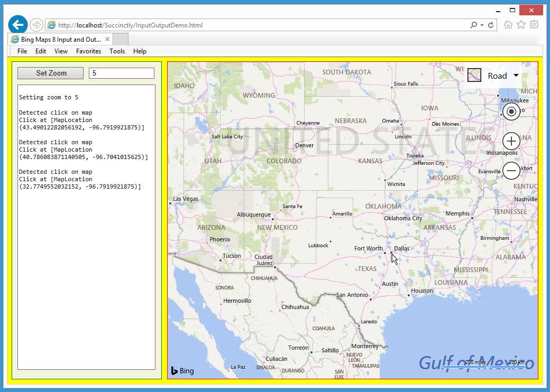Image resolution: width=550 pixels, height=392 pixels.
Task: Select the map style thumbnail near Road
Action: (x=474, y=75)
